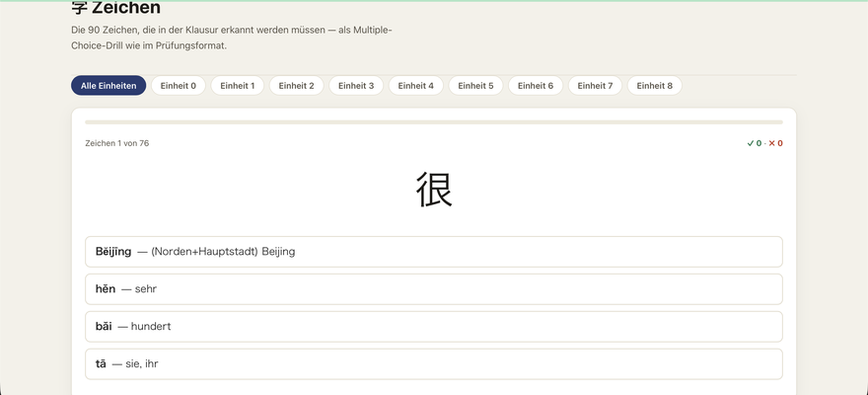Switch to Einheit 1 filter
Image resolution: width=868 pixels, height=395 pixels.
pyautogui.click(x=238, y=86)
